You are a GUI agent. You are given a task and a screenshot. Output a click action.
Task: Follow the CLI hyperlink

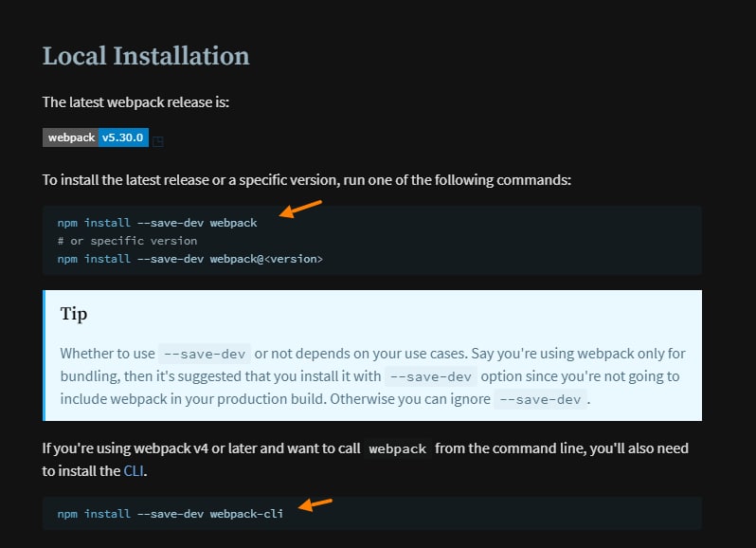click(134, 471)
